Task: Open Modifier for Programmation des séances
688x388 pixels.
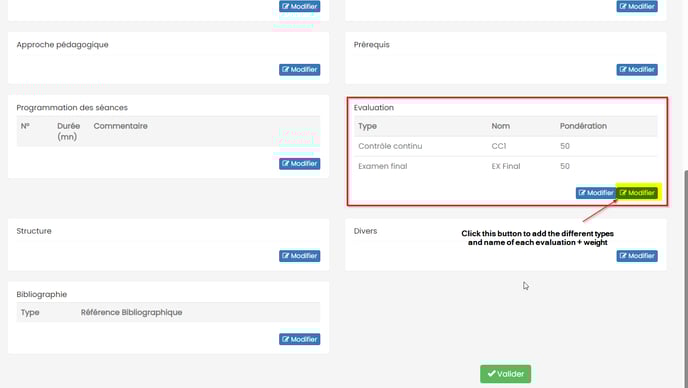Action: coord(299,164)
